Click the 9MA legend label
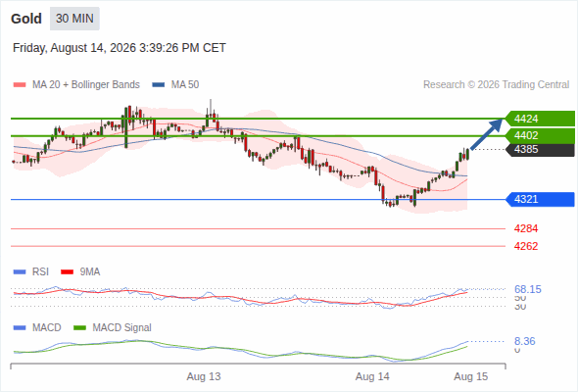 pyautogui.click(x=90, y=272)
